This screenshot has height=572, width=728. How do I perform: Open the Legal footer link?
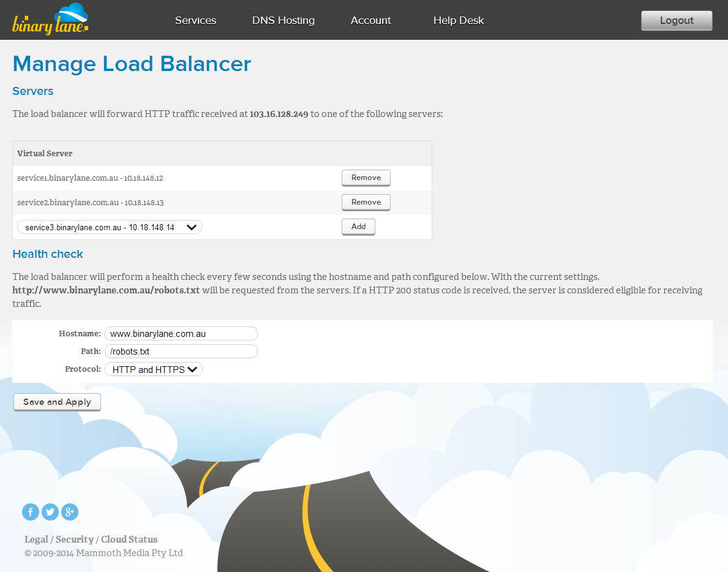click(x=36, y=540)
